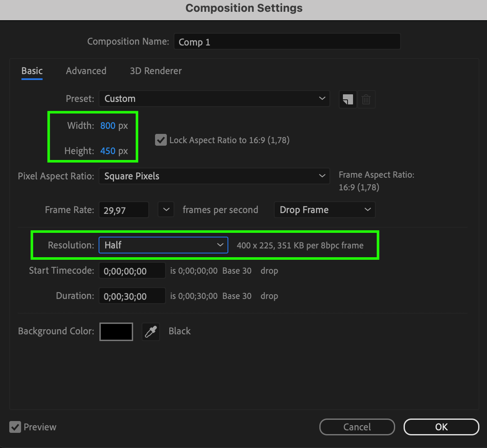Click the Duration timecode field
This screenshot has height=448, width=487.
tap(132, 296)
